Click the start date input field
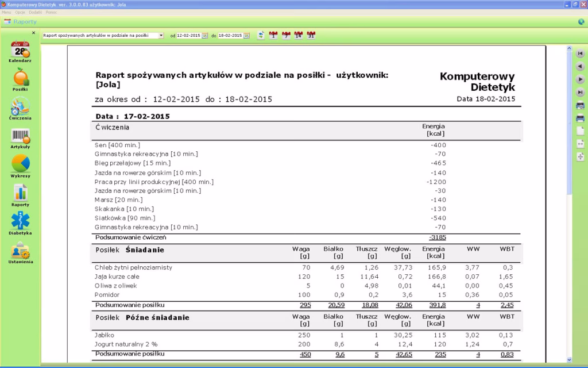This screenshot has width=588, height=368. coord(188,36)
